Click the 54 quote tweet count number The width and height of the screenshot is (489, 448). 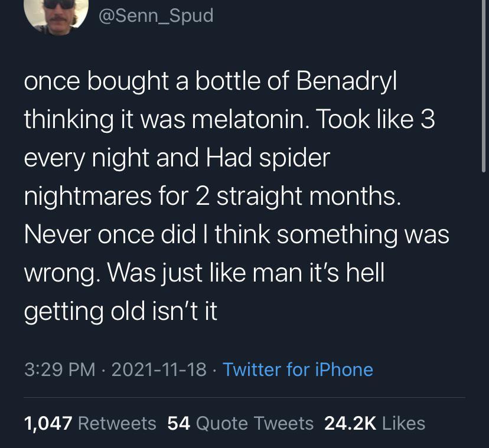[179, 423]
